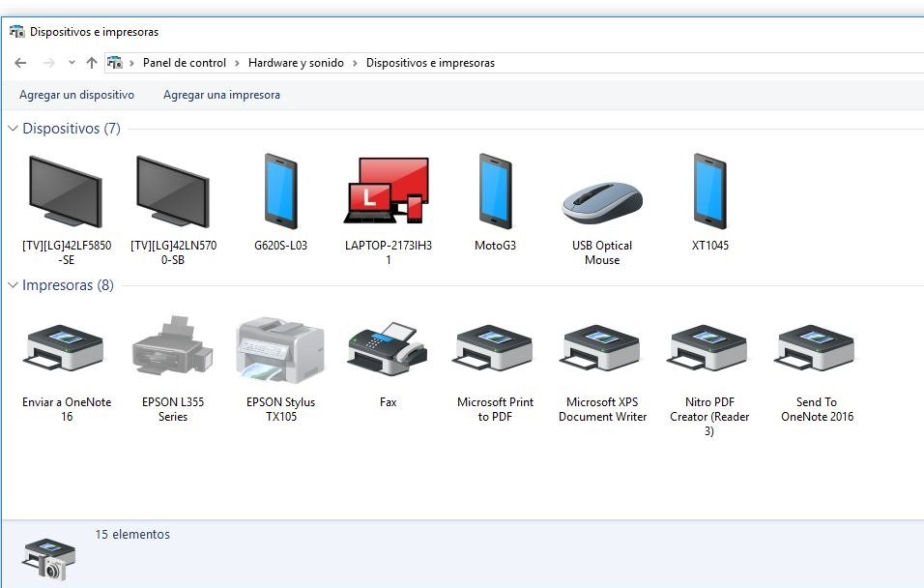Go up one folder level arrow
The width and height of the screenshot is (924, 588).
point(92,63)
